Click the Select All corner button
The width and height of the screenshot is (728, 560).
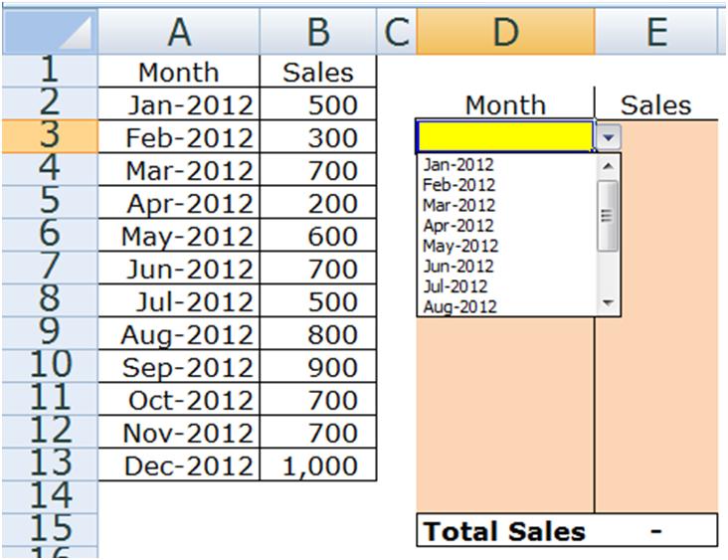tap(48, 32)
